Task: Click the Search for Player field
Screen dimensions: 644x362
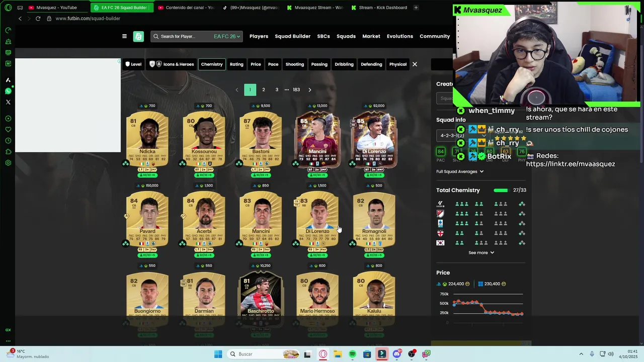Action: (182, 36)
